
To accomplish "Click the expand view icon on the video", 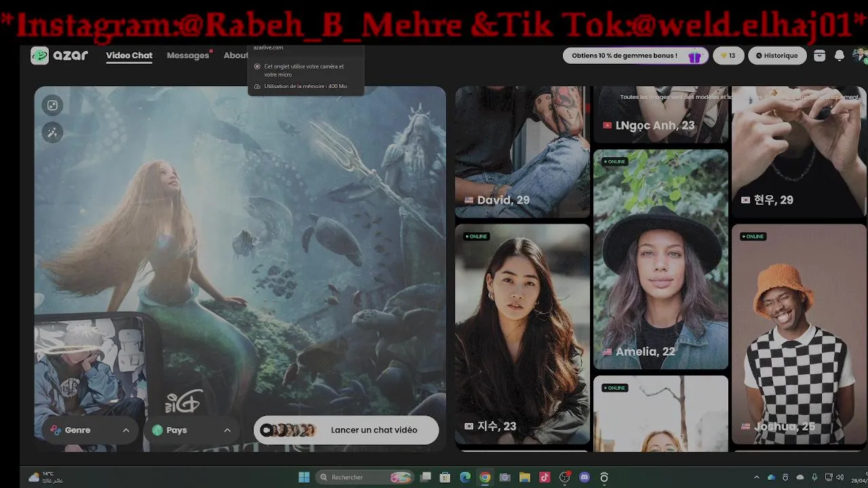I will pyautogui.click(x=52, y=105).
